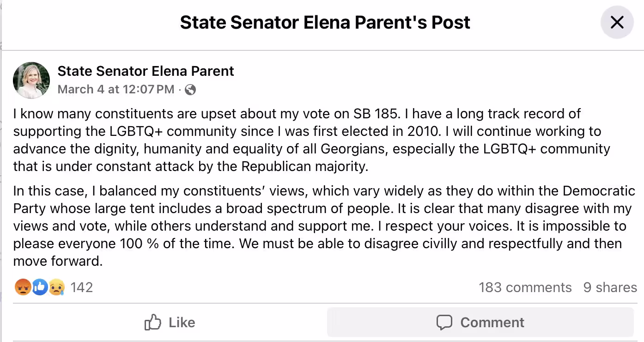The image size is (644, 342).
Task: Click the Comment button label
Action: pyautogui.click(x=492, y=322)
